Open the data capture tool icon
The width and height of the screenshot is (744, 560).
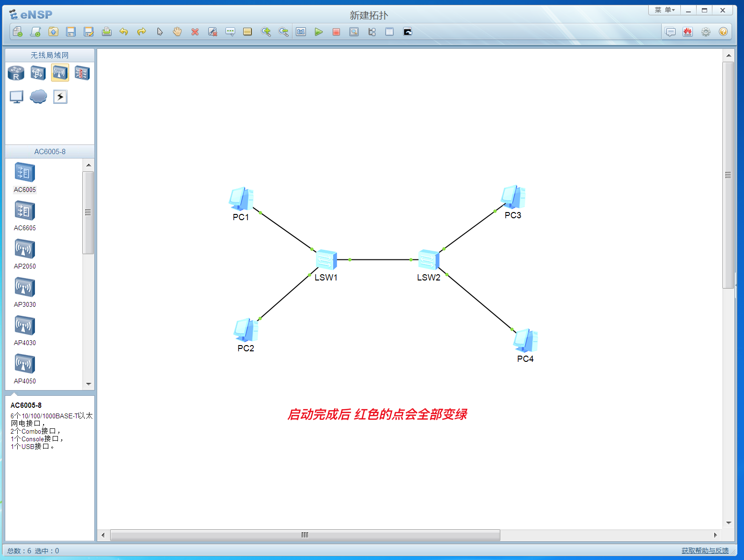click(354, 32)
